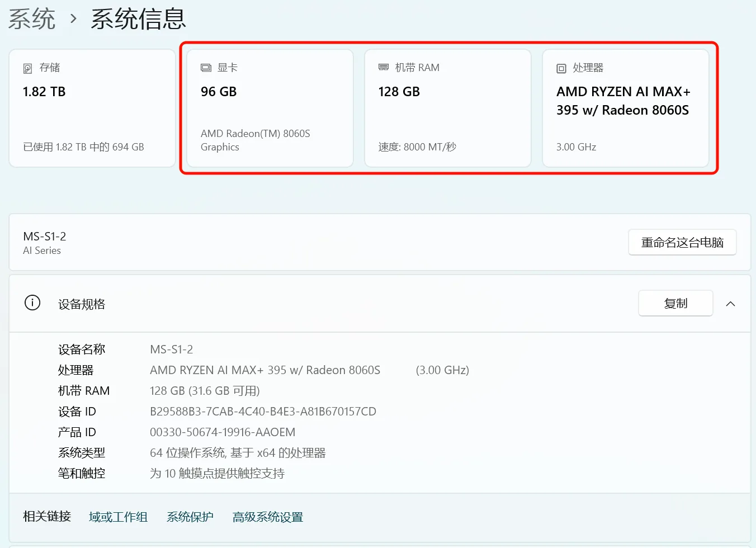The image size is (756, 548).
Task: Click the storage disk icon
Action: pos(28,68)
